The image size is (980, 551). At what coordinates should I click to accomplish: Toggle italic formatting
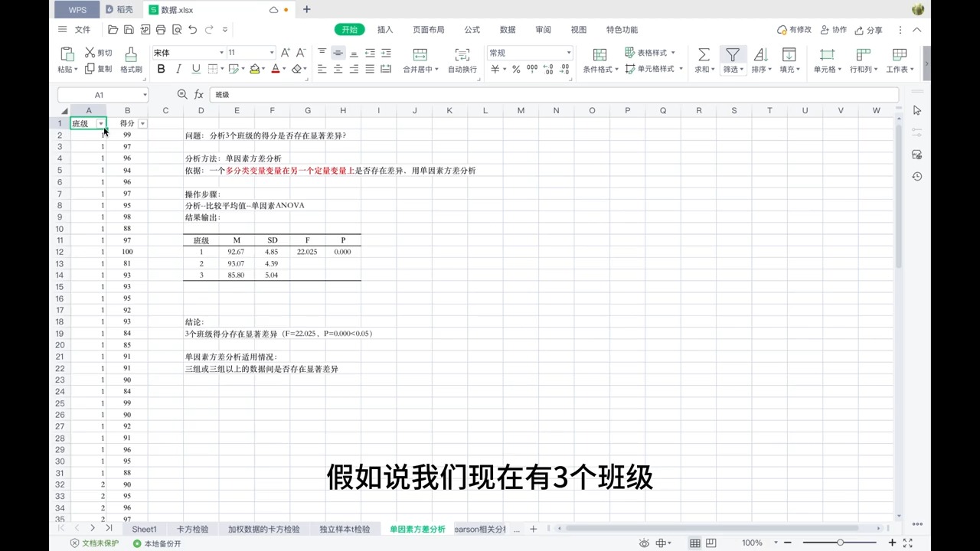point(178,69)
